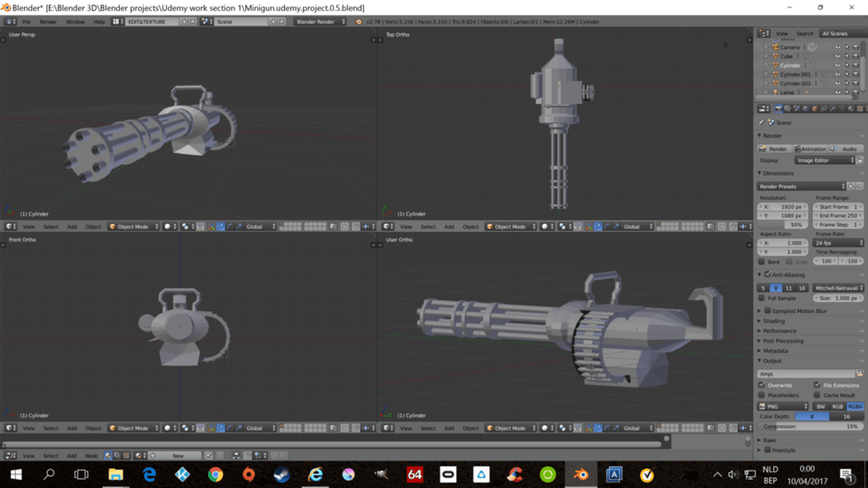Toggle visibility eye for Camera object
Screen dimensions: 868x488
838,47
